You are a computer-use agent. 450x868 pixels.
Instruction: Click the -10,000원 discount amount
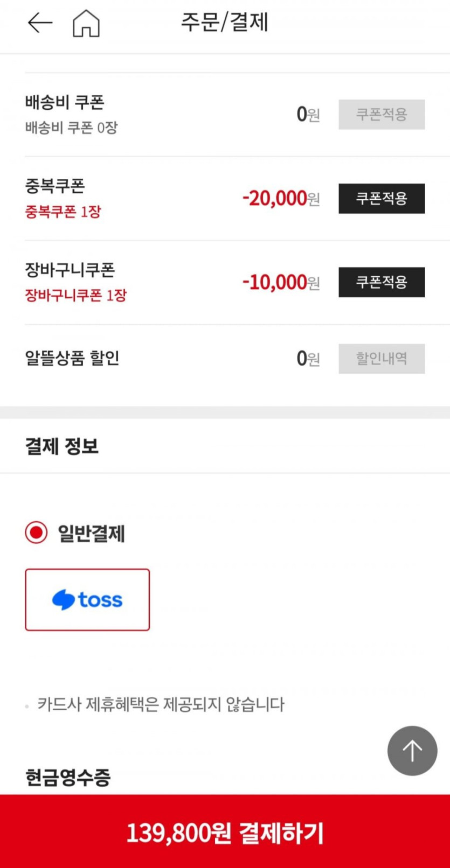pyautogui.click(x=281, y=282)
